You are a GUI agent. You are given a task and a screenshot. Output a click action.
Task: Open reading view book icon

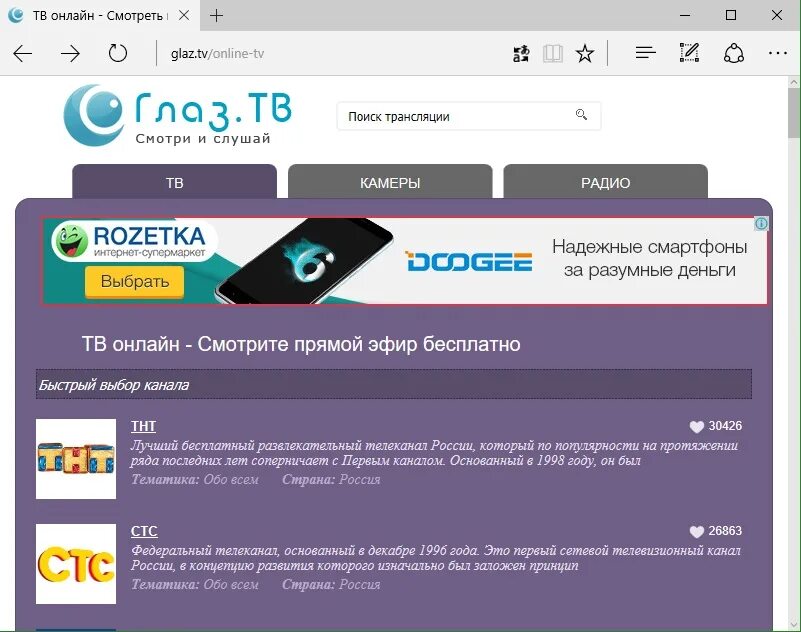[553, 53]
